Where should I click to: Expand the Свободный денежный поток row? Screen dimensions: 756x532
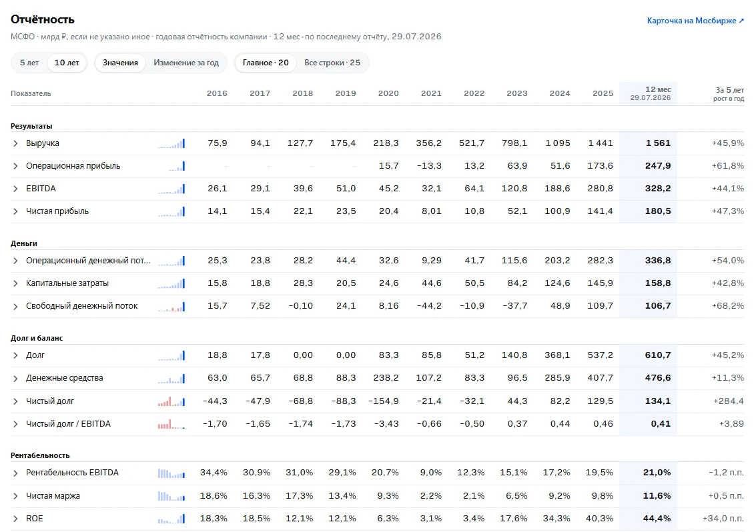[15, 306]
